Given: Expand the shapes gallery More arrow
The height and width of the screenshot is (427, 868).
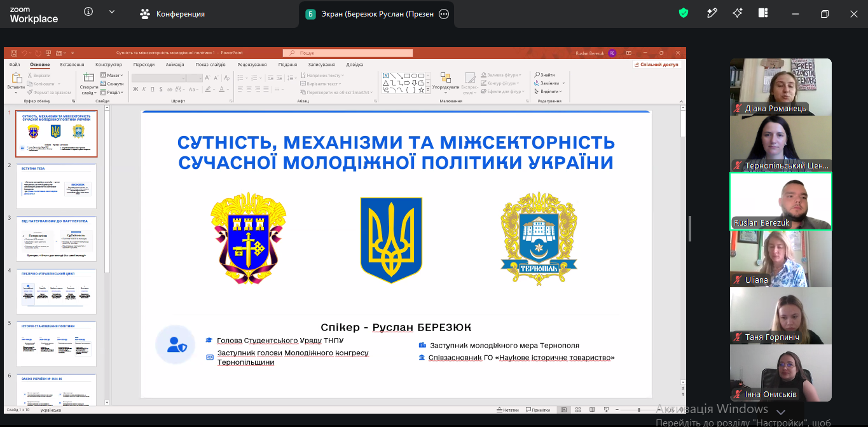Looking at the screenshot, I should [x=428, y=90].
